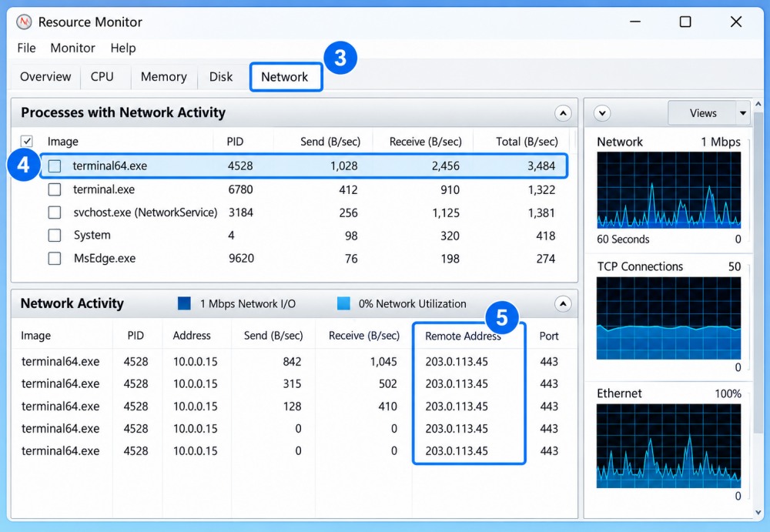
Task: Switch to the Memory tab
Action: coord(163,77)
